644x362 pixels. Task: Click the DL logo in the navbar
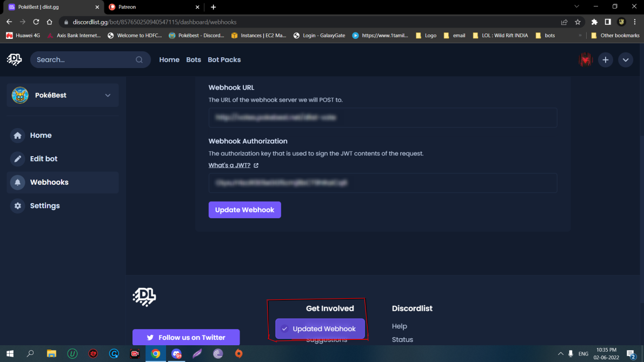tap(14, 59)
